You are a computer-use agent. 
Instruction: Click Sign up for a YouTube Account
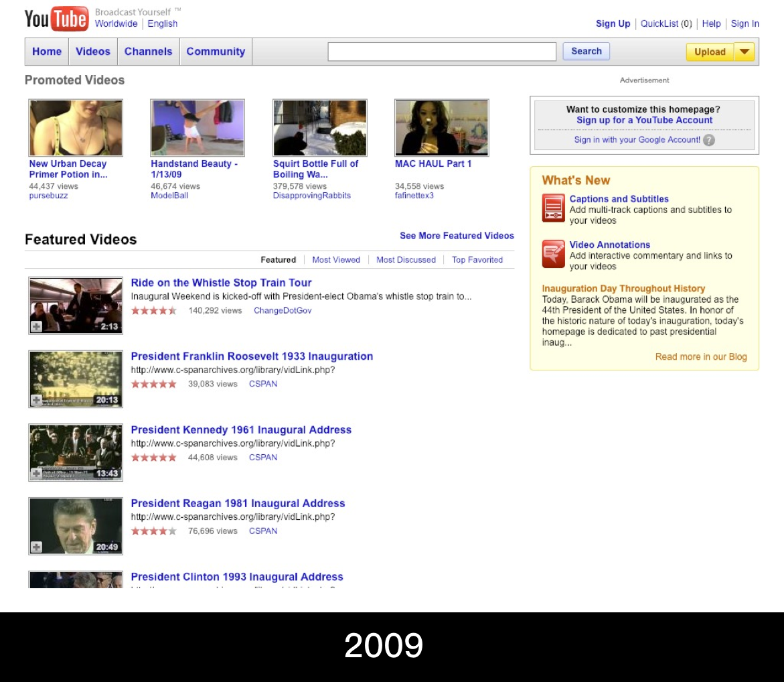(x=645, y=120)
